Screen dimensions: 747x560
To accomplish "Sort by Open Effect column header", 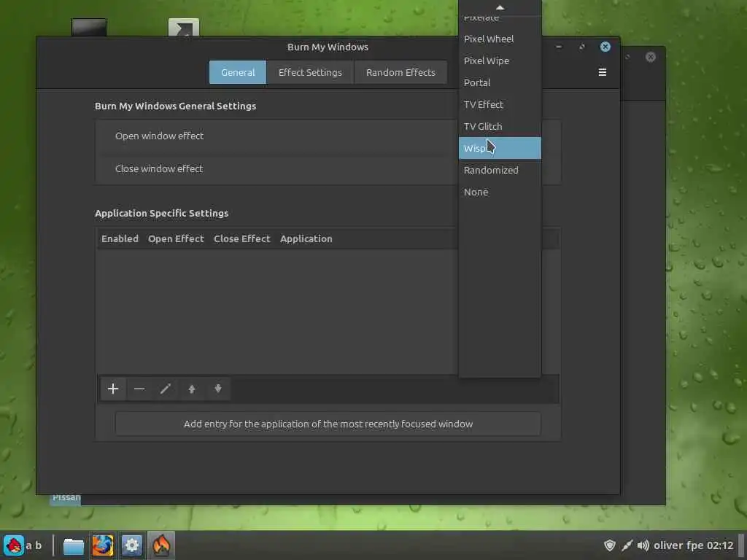I will (x=176, y=238).
